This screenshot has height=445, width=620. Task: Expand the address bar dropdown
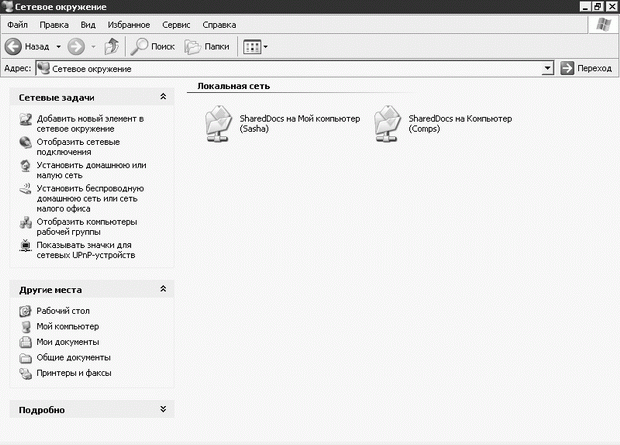click(x=547, y=68)
